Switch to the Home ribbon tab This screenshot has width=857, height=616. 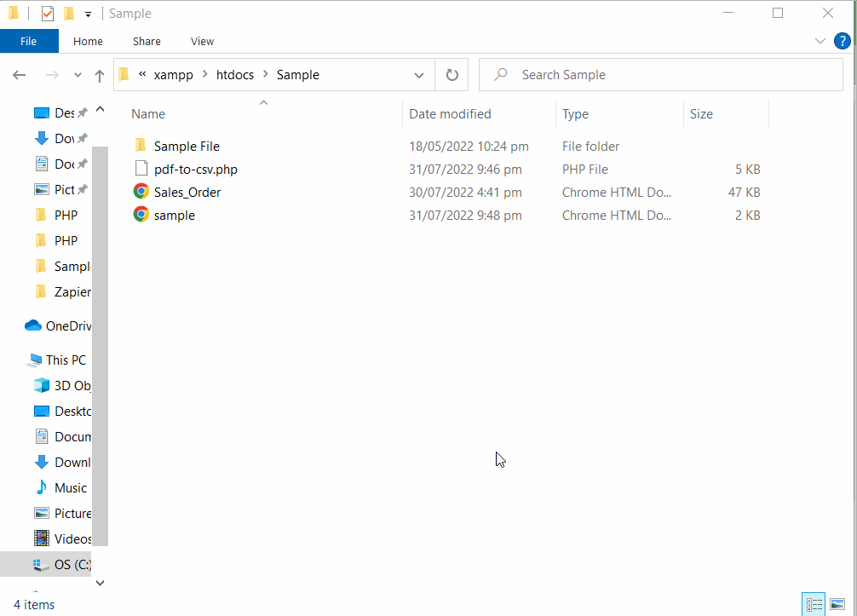pyautogui.click(x=88, y=41)
